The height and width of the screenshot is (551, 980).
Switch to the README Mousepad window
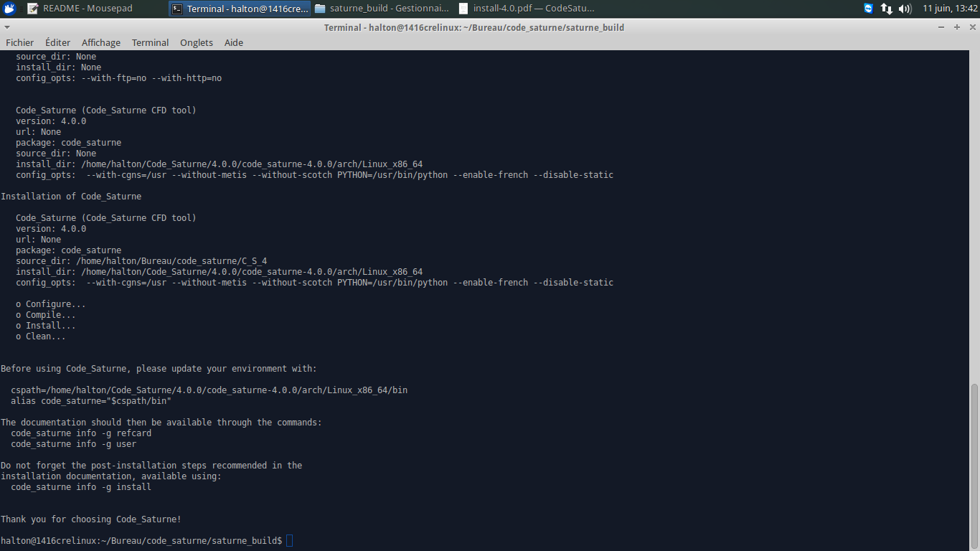click(80, 9)
